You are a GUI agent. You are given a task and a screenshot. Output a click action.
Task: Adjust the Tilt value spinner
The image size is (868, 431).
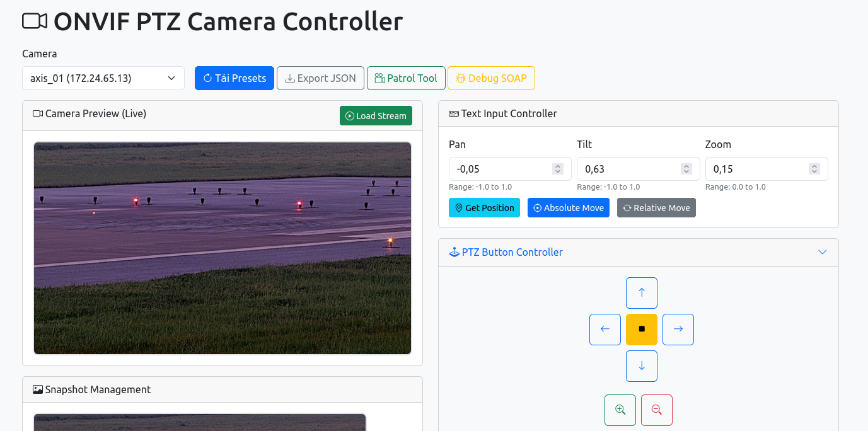(686, 169)
